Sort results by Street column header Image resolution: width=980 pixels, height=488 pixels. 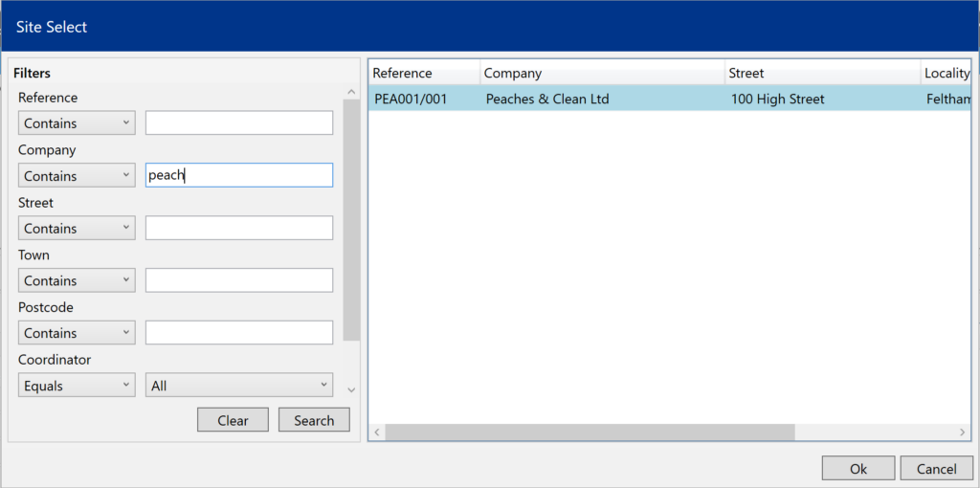821,74
